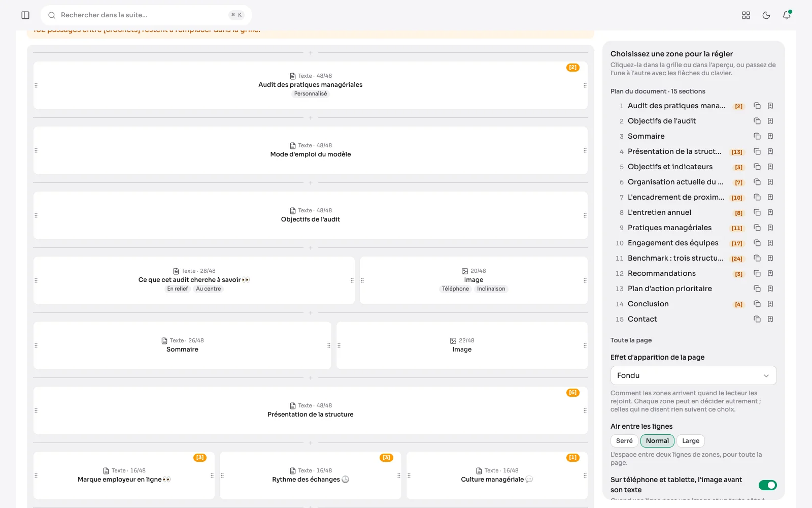Duplicate the Sommaire section in the plan
Screen dimensions: 812x508
757,136
